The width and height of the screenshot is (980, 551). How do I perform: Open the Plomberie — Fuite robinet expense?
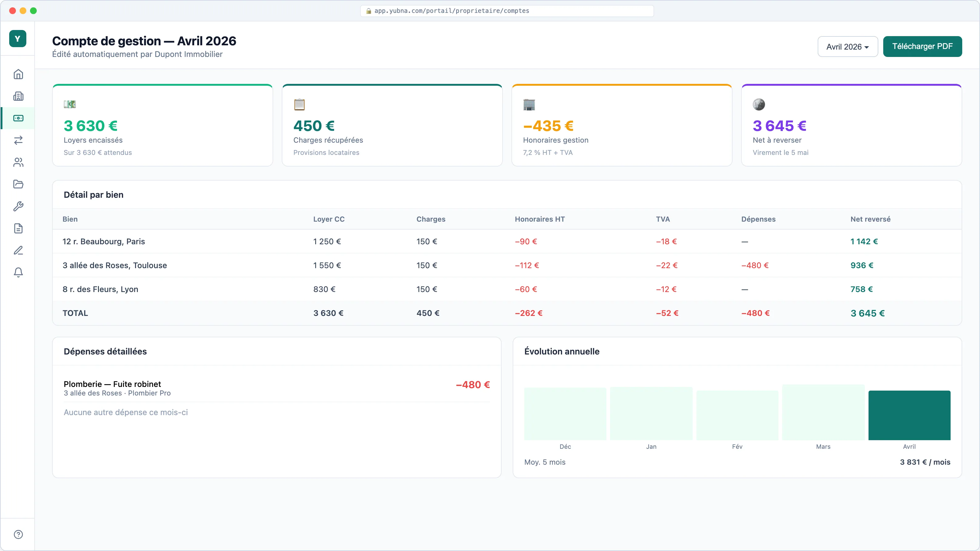coord(277,388)
